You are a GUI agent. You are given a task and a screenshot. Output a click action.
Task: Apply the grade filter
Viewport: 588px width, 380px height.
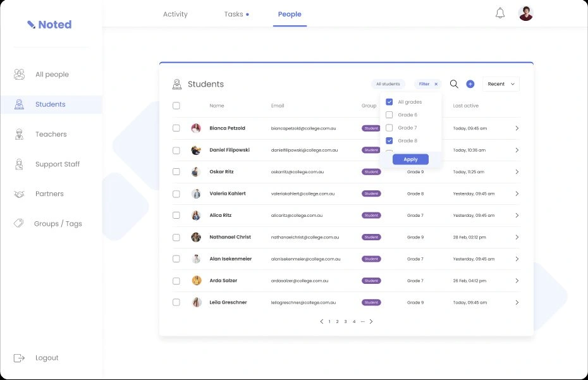pos(410,159)
